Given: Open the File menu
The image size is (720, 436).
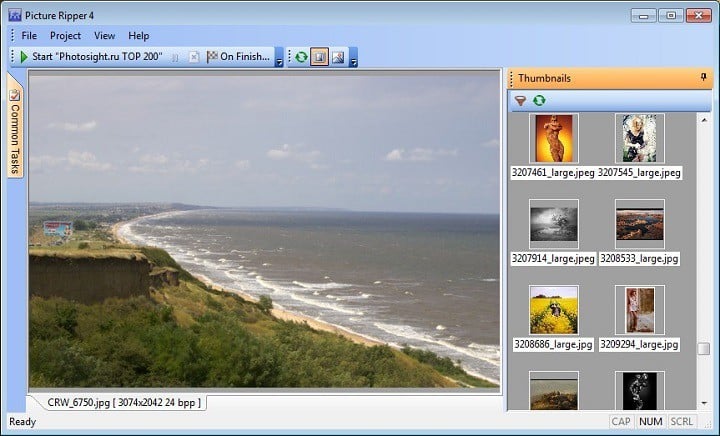Looking at the screenshot, I should (29, 36).
